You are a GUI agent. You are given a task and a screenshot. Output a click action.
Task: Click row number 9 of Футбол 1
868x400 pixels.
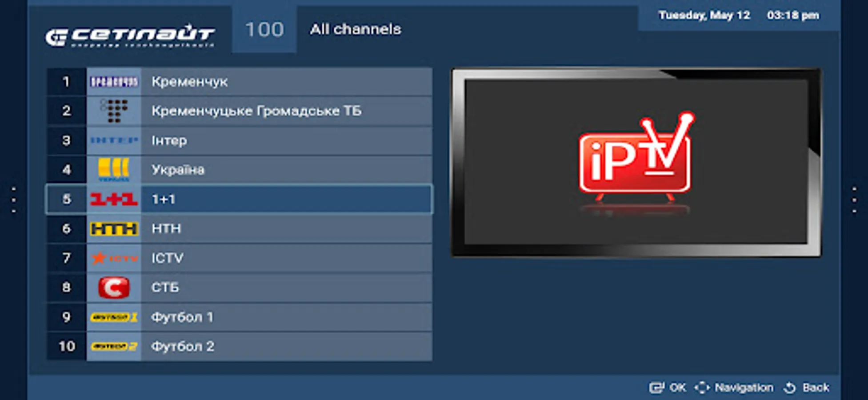pyautogui.click(x=66, y=317)
